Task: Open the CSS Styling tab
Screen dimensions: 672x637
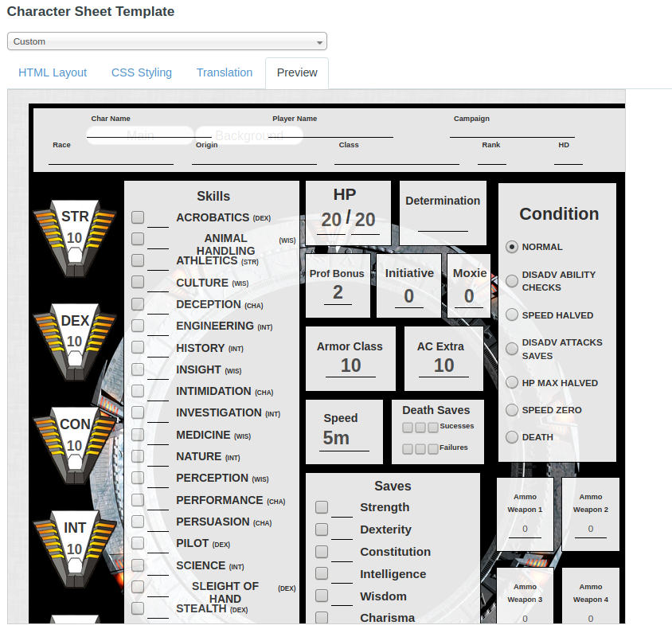Action: coord(142,72)
